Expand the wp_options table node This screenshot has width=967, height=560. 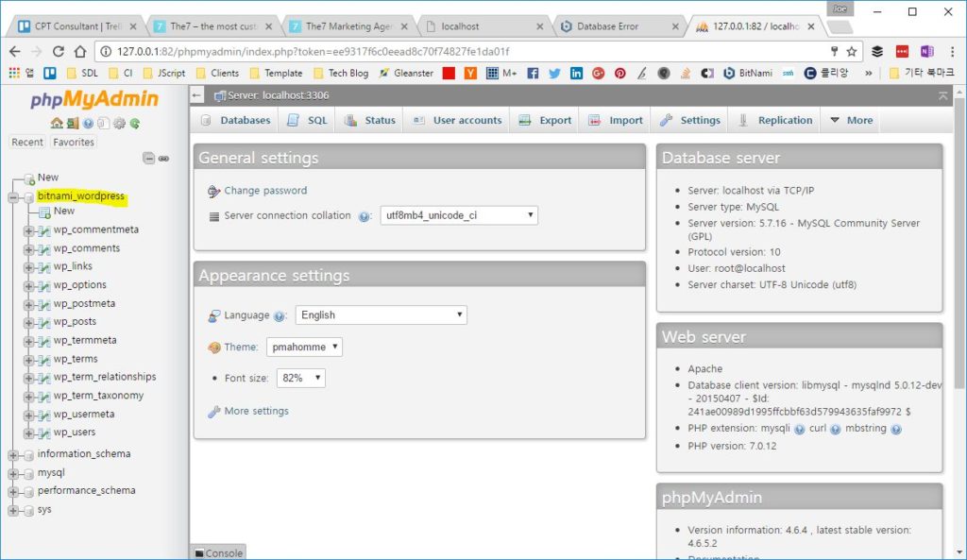(x=28, y=286)
